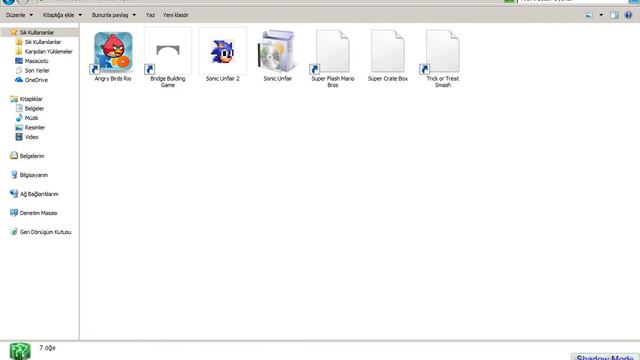Go to Masaüstü in sidebar
Viewport: 640px width, 360px height.
click(31, 61)
